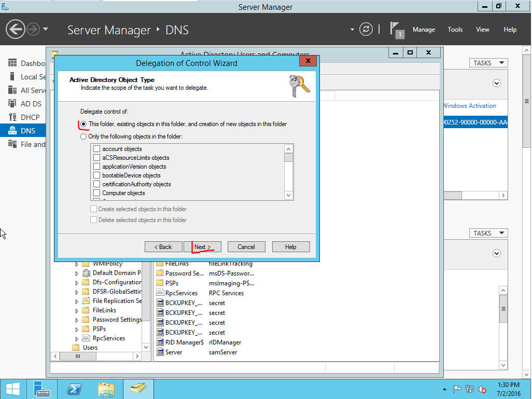Open the navigation history dropdown arrow
The image size is (532, 399).
46,29
